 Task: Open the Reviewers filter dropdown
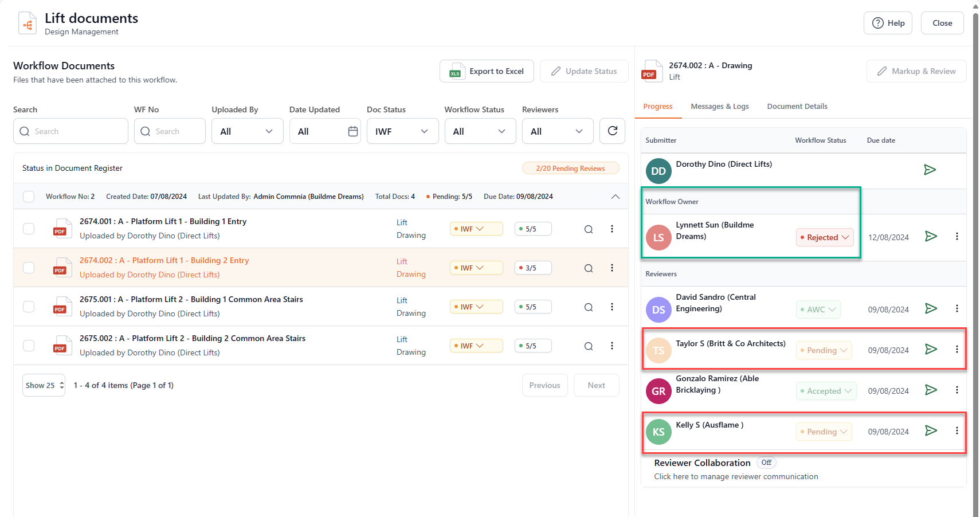(x=558, y=131)
